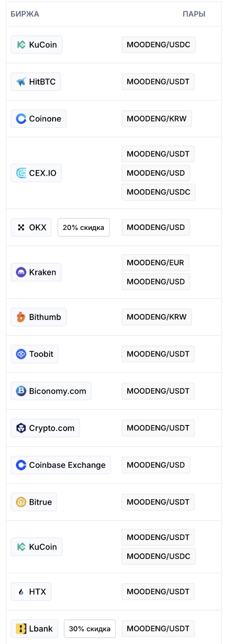Select MOODENG/EUR pair on Kraken
Image resolution: width=230 pixels, height=644 pixels.
pyautogui.click(x=155, y=263)
